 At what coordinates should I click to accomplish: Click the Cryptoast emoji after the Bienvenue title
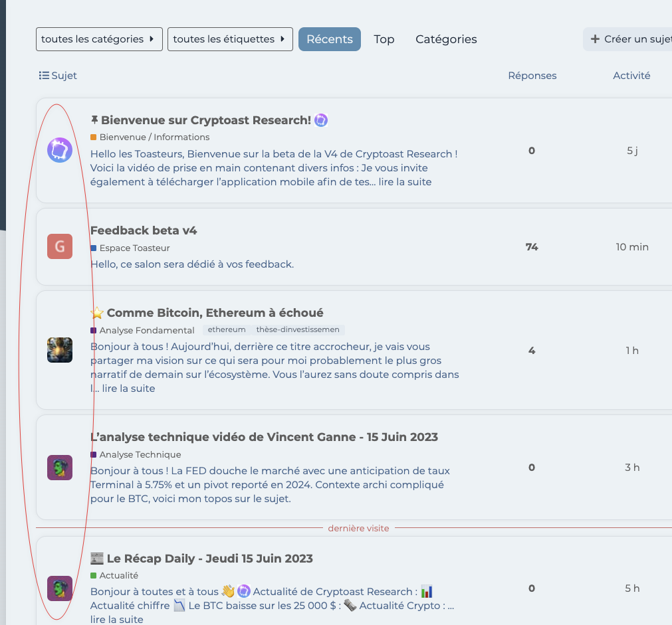point(321,120)
